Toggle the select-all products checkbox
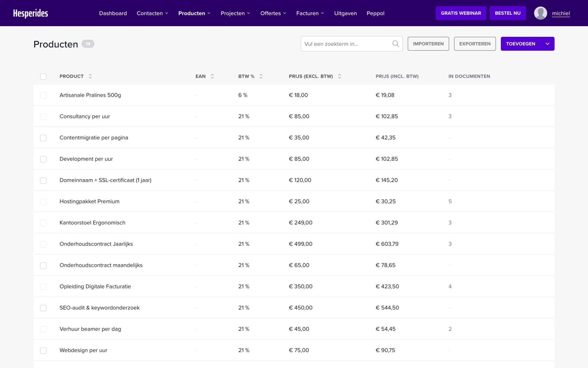 [x=43, y=76]
